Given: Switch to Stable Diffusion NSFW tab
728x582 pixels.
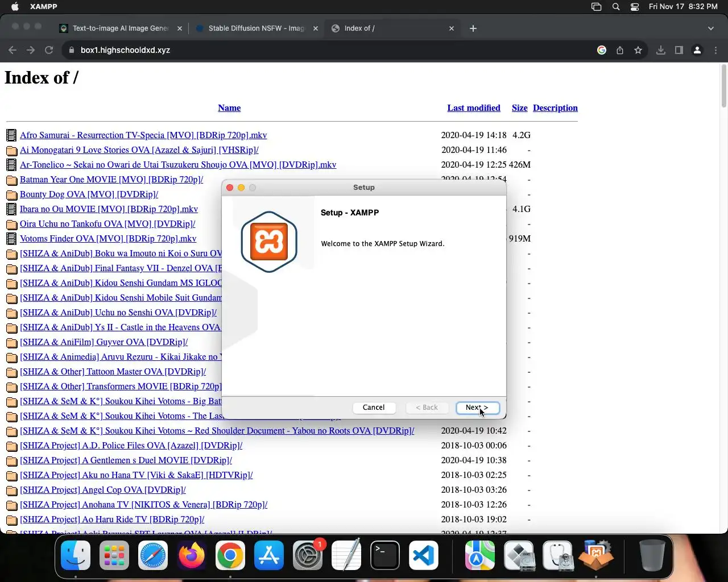Looking at the screenshot, I should (x=257, y=28).
